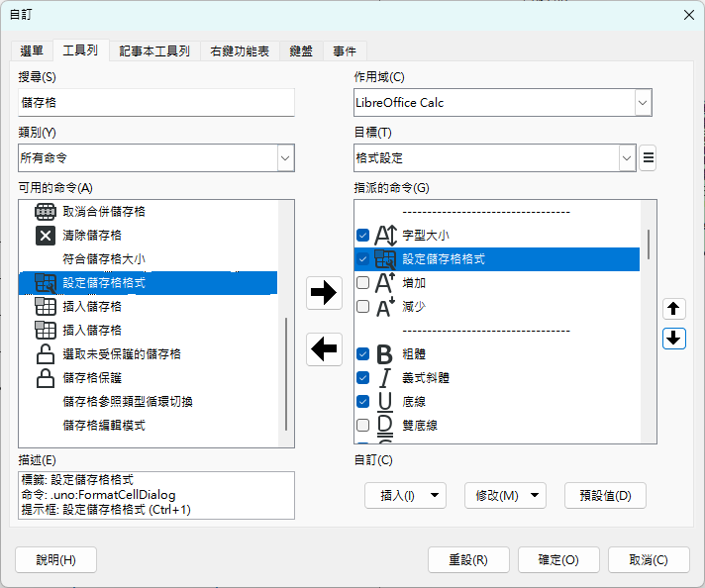Uncheck the 粗體 checkbox

pyautogui.click(x=362, y=353)
